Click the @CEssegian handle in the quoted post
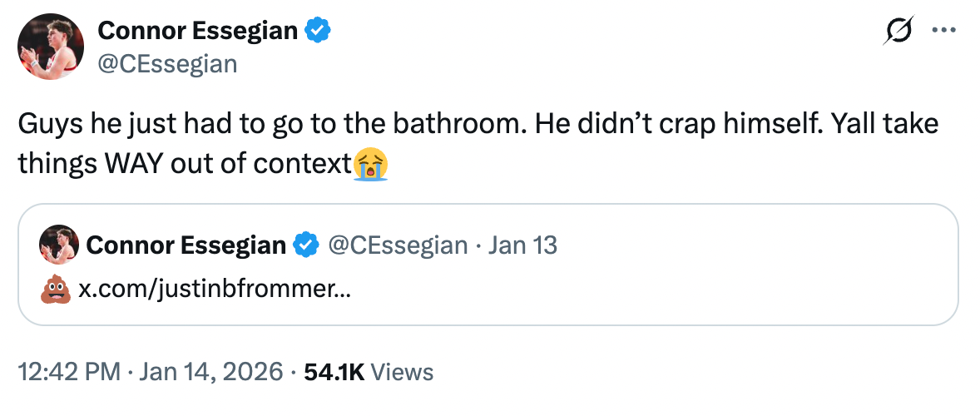The width and height of the screenshot is (980, 416). 398,245
